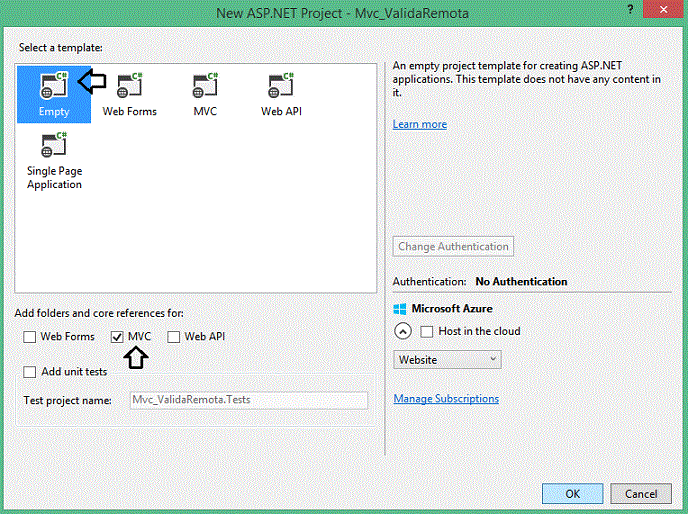Confirm with the OK button
The height and width of the screenshot is (514, 688).
[572, 494]
